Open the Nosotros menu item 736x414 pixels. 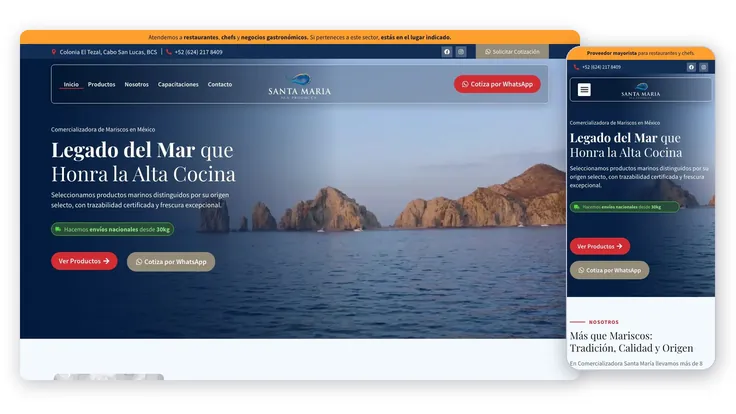136,84
